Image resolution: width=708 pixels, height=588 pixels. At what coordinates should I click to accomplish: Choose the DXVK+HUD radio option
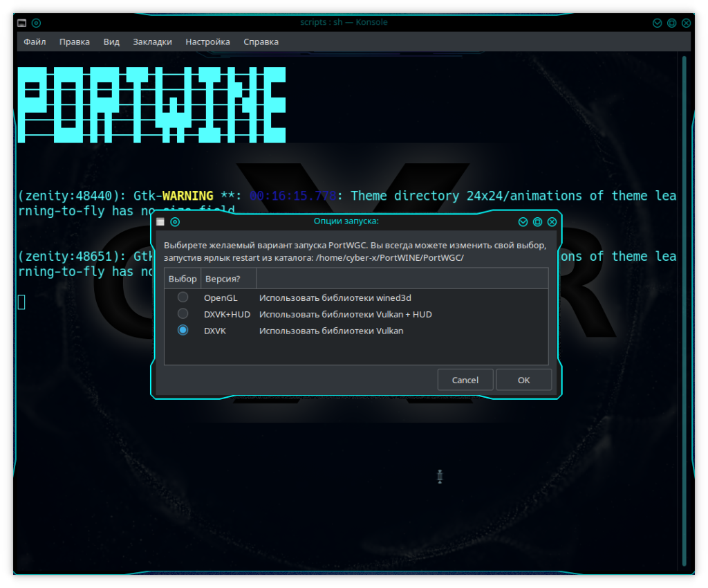pos(183,314)
